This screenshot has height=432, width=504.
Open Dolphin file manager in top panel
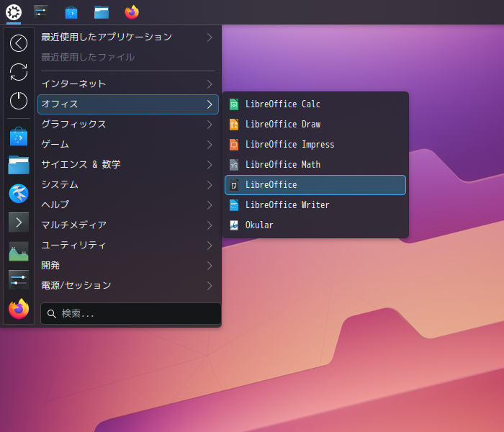[102, 12]
